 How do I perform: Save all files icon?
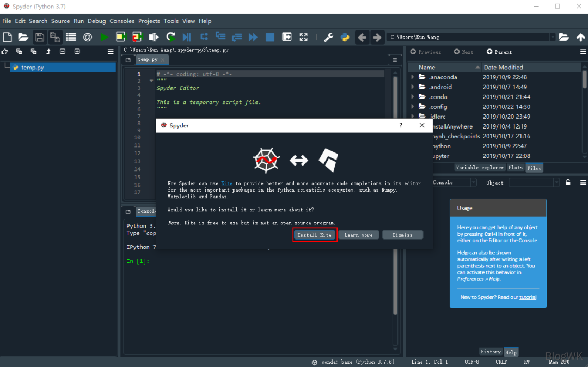tap(55, 37)
